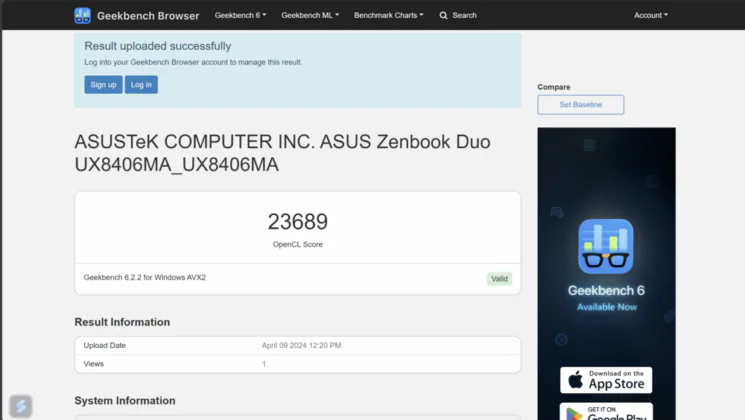Viewport: 745px width, 420px height.
Task: Click the Geekbench logo icon in navbar
Action: (x=82, y=15)
